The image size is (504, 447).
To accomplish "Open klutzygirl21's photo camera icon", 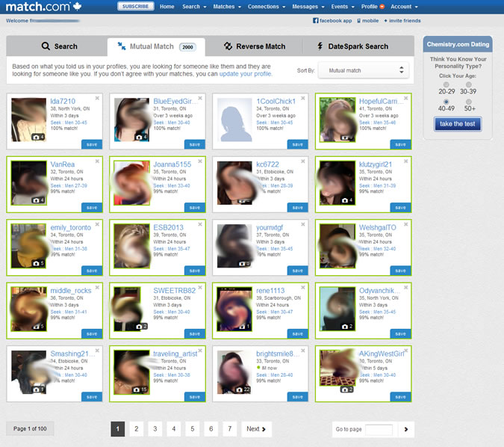I will coord(346,200).
